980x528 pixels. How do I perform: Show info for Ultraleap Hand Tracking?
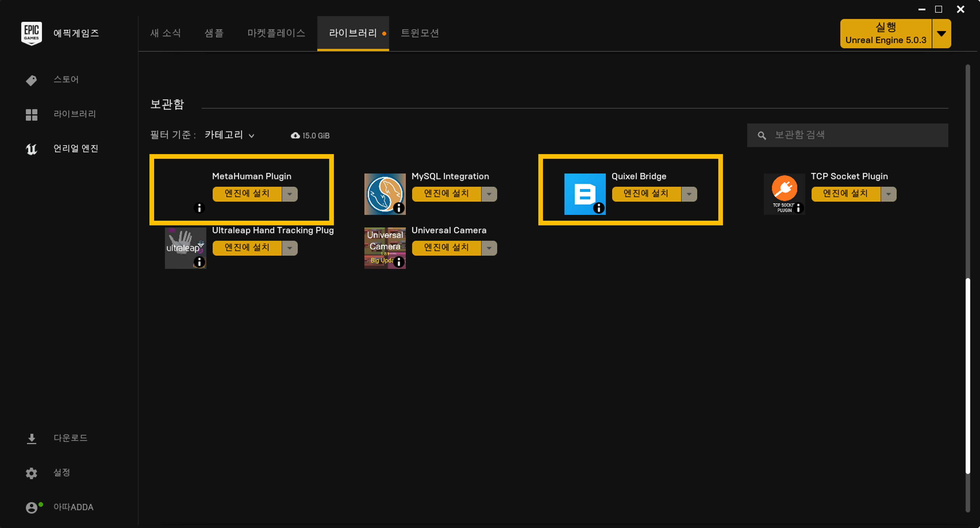point(199,262)
